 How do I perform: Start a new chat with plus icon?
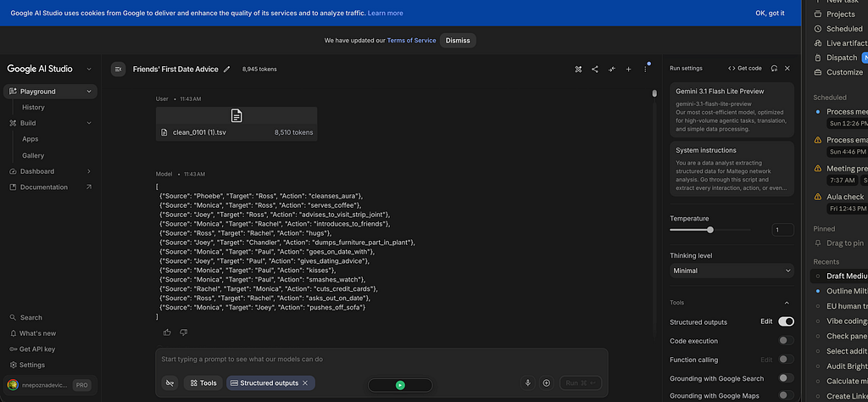[628, 70]
